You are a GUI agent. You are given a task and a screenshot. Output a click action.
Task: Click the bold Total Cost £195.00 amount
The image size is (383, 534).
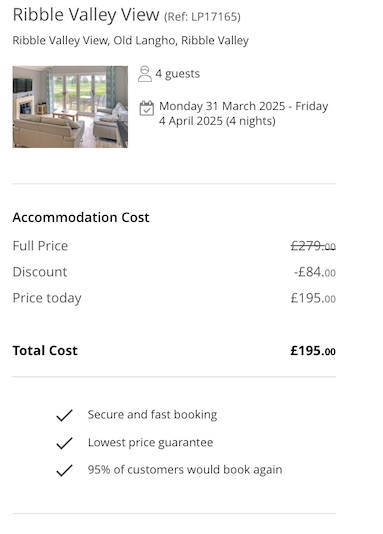click(313, 351)
